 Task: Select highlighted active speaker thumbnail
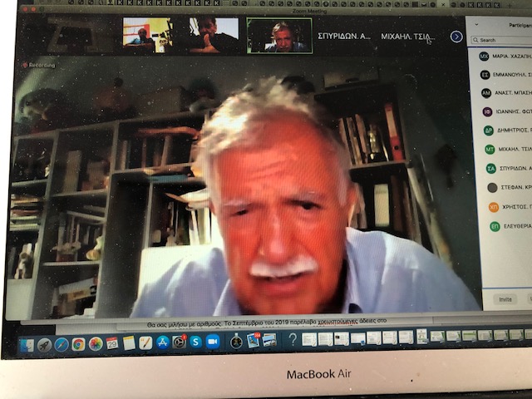click(x=279, y=36)
